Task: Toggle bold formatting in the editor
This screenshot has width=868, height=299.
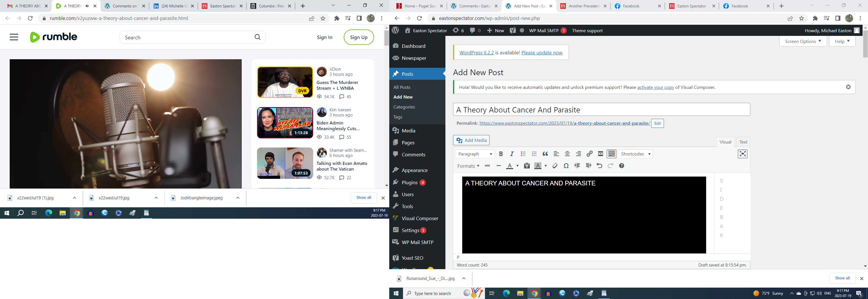Action: point(501,154)
